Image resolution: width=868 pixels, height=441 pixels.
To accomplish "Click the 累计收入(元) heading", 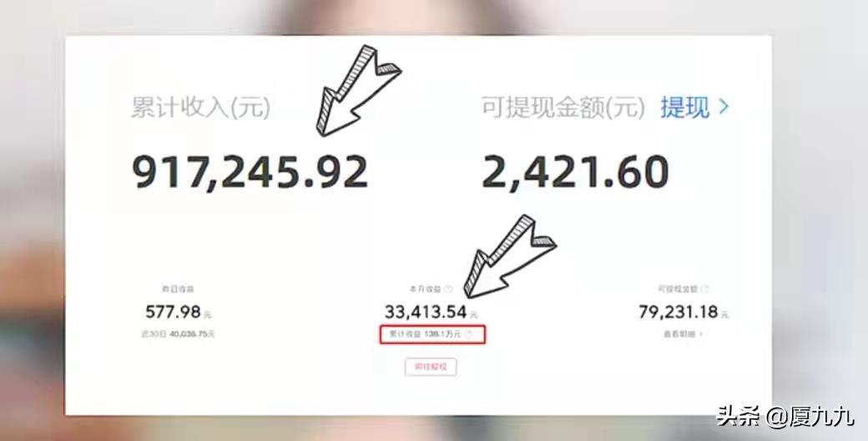I will pos(201,107).
